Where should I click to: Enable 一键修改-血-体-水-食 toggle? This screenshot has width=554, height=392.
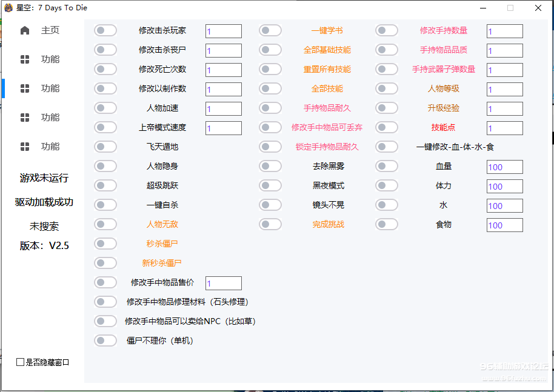coord(387,147)
